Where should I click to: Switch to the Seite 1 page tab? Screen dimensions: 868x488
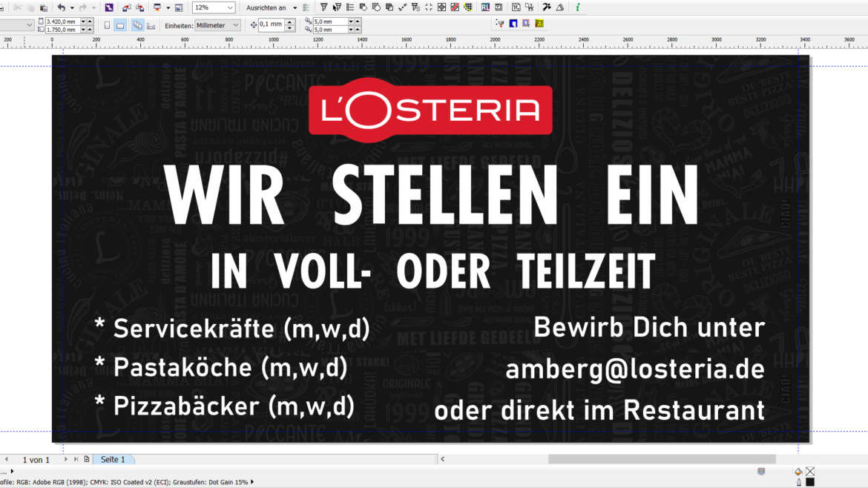(x=113, y=459)
